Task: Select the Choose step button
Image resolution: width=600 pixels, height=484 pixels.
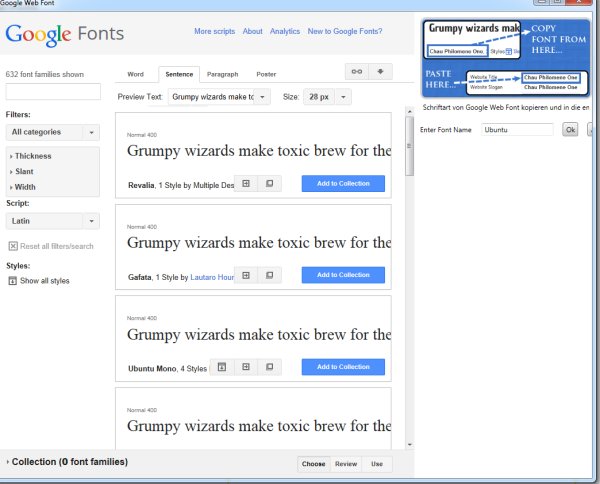Action: tap(313, 464)
